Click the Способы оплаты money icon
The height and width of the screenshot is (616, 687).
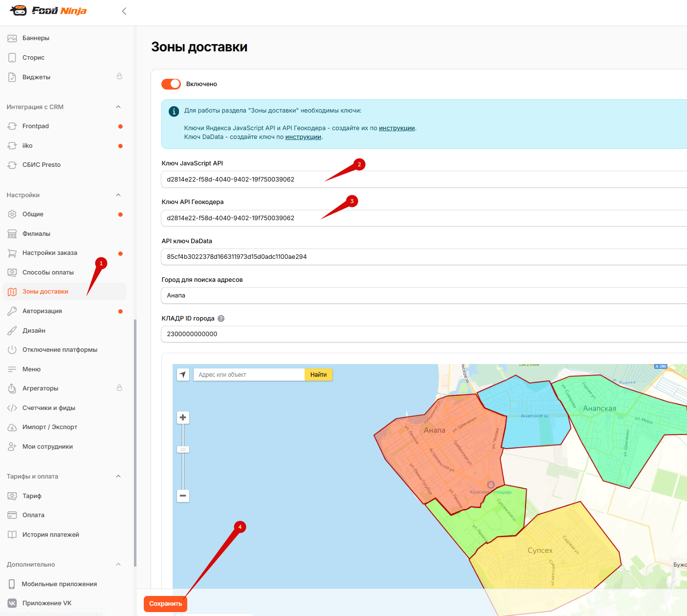pyautogui.click(x=12, y=273)
